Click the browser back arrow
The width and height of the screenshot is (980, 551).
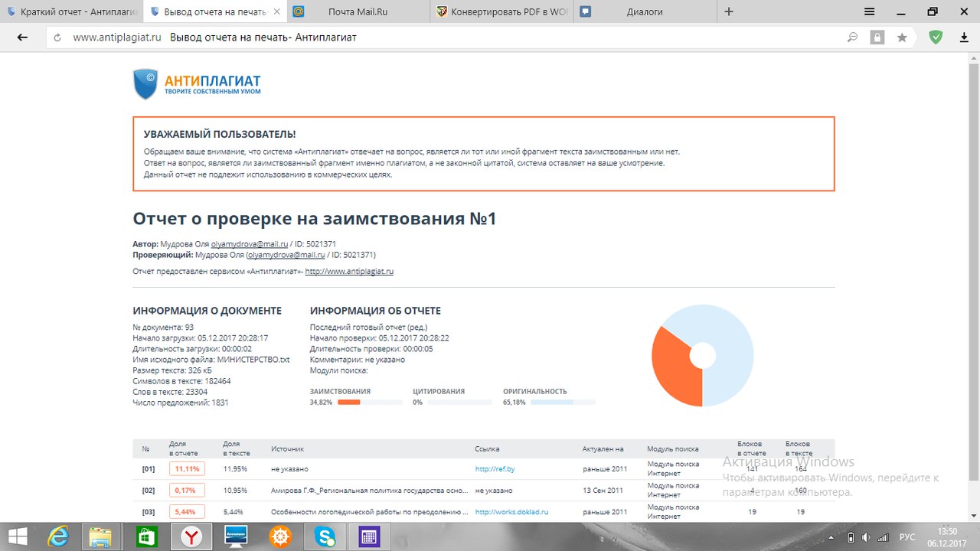[22, 37]
